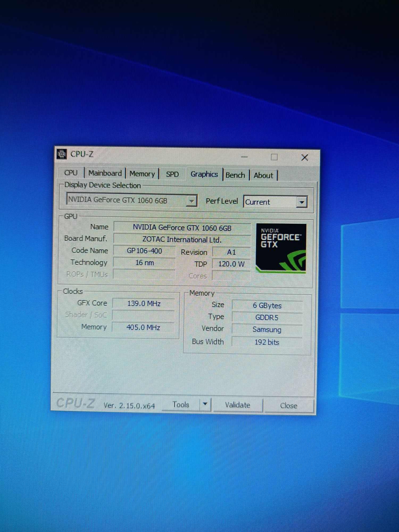Open the Perf Level Current dropdown
Viewport: 399px width, 532px height.
coord(275,202)
